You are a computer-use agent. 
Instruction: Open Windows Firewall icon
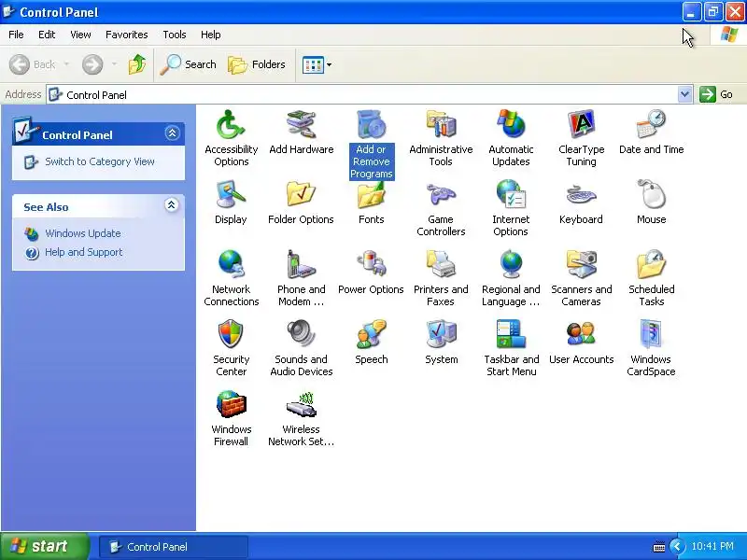[231, 418]
